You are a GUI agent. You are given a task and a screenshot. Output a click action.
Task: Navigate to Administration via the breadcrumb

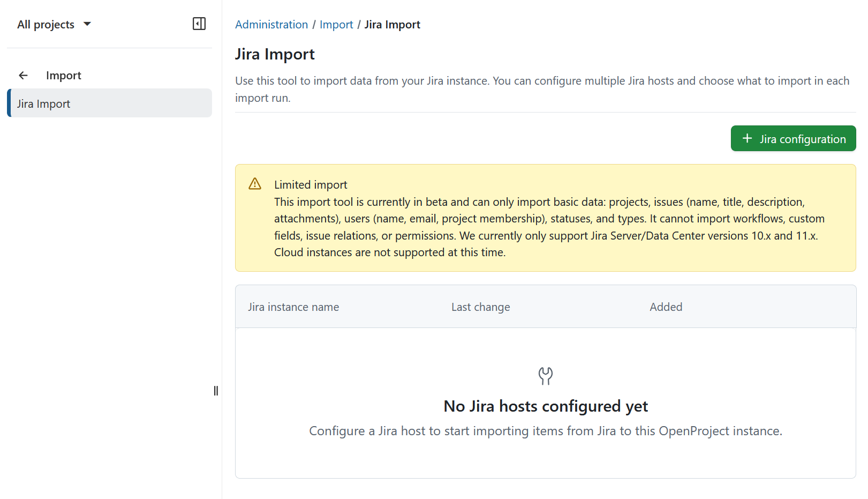click(x=271, y=24)
